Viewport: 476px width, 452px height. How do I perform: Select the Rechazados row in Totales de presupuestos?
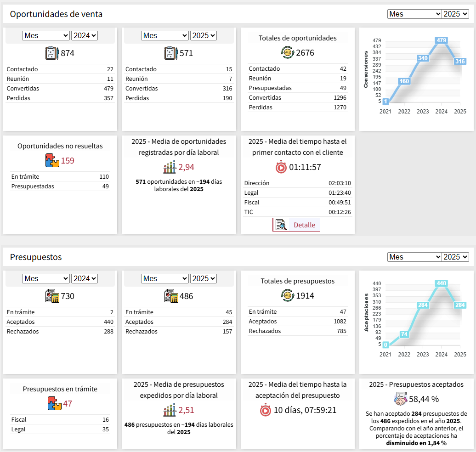[297, 331]
